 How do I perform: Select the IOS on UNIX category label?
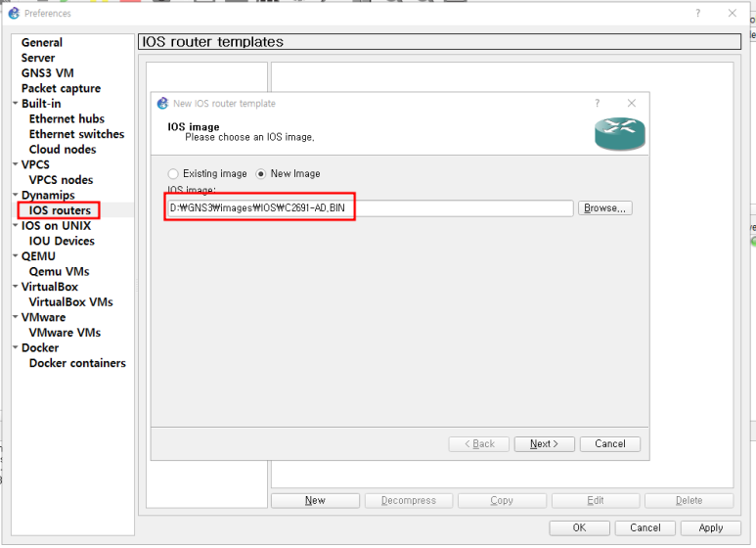(x=56, y=226)
